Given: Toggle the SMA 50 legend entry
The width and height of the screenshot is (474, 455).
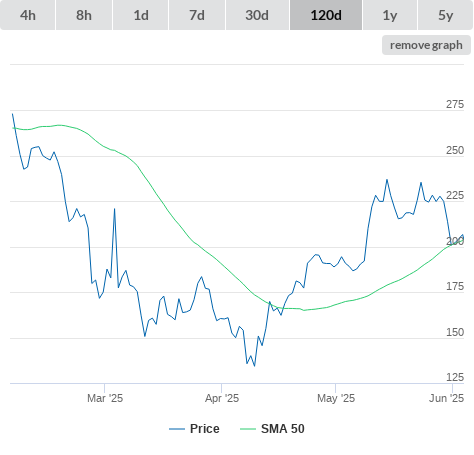Looking at the screenshot, I should coord(283,429).
